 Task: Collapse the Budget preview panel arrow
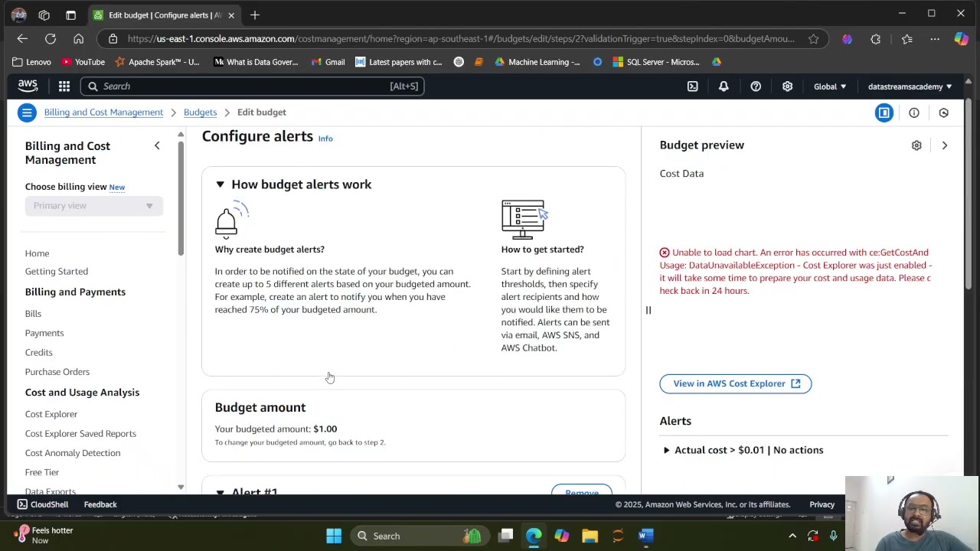click(944, 145)
